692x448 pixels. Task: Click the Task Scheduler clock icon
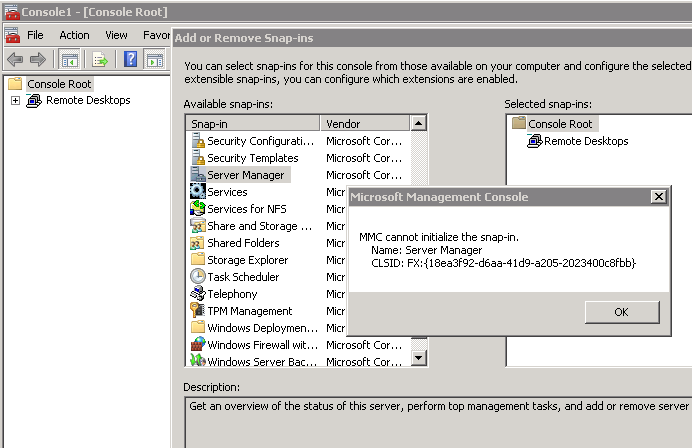point(198,276)
